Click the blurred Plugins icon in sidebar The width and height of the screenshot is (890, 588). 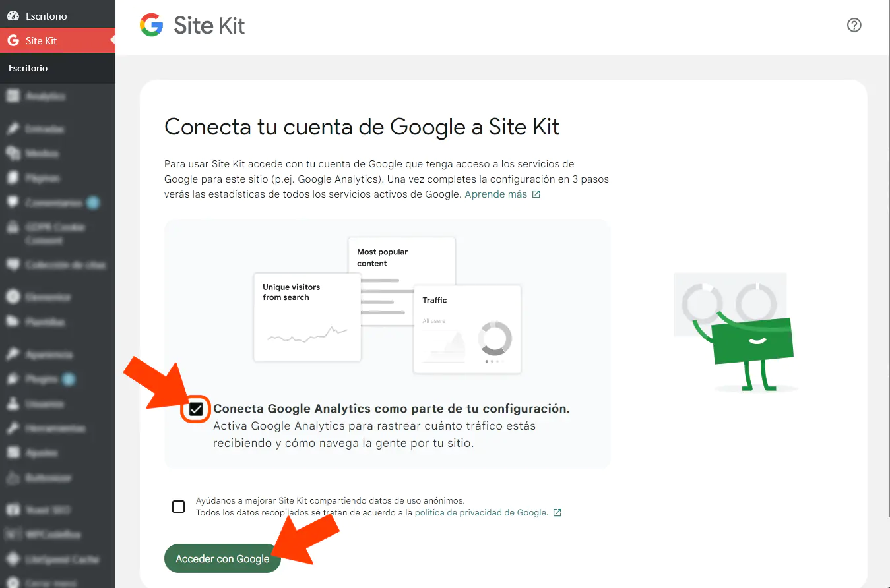[x=13, y=379]
